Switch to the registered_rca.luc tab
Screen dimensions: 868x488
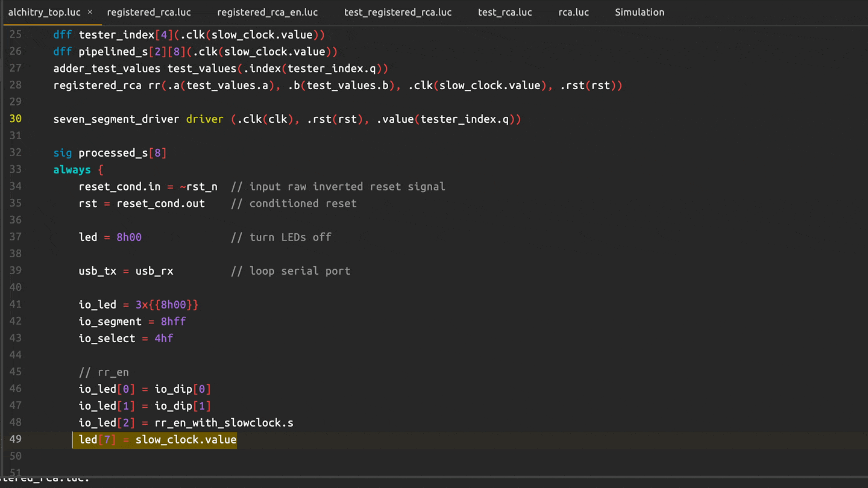pos(149,12)
